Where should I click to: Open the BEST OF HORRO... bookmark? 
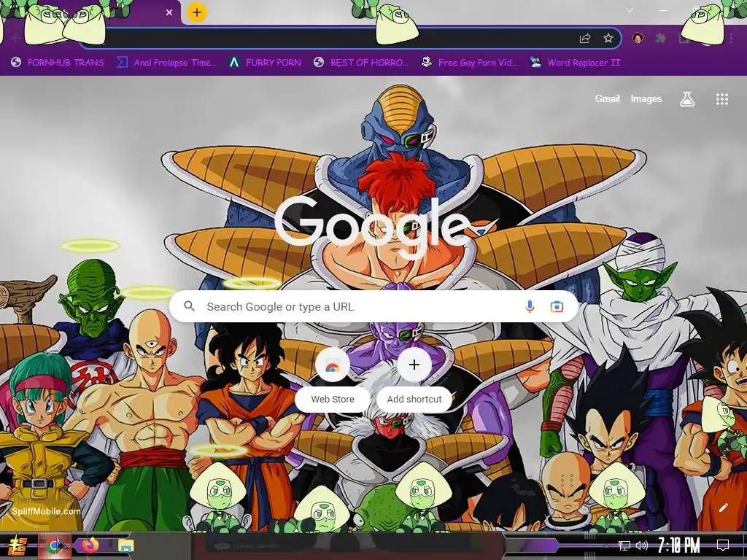(361, 63)
